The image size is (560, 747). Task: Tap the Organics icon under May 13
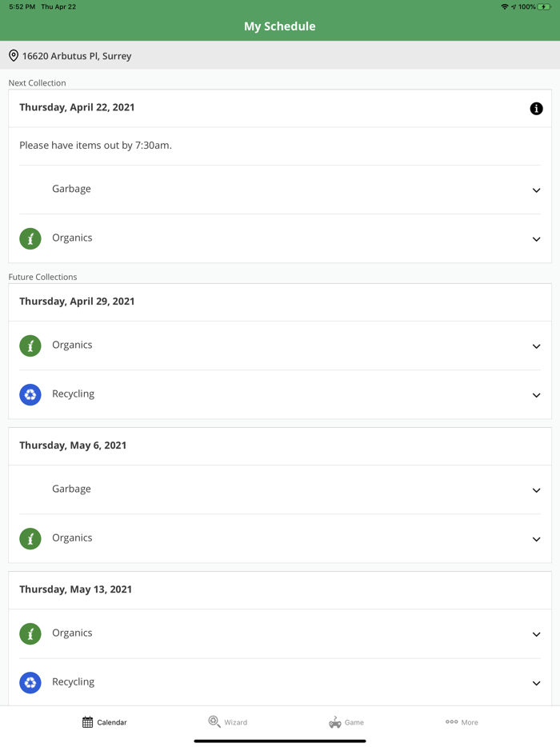30,633
